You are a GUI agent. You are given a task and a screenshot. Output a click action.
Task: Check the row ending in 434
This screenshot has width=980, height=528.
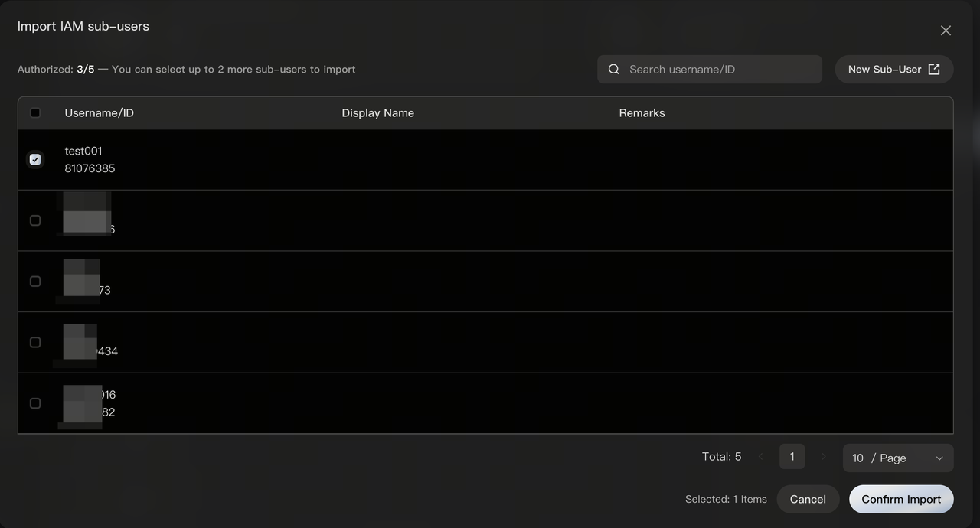click(35, 342)
